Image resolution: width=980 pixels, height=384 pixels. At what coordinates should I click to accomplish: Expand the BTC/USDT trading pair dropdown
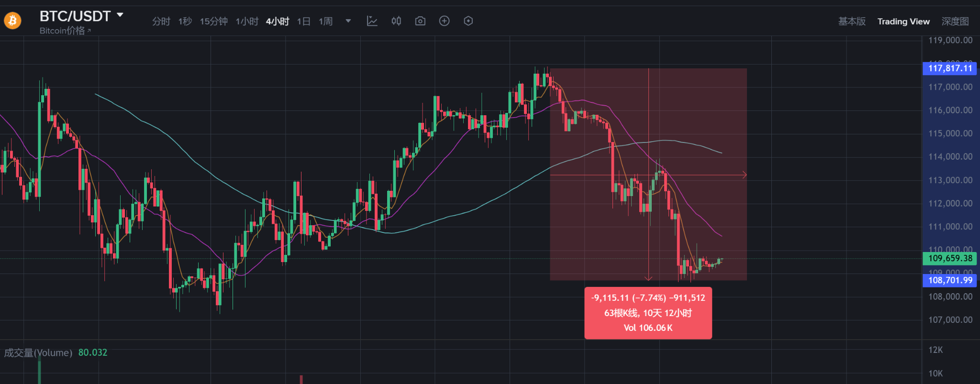coord(120,15)
